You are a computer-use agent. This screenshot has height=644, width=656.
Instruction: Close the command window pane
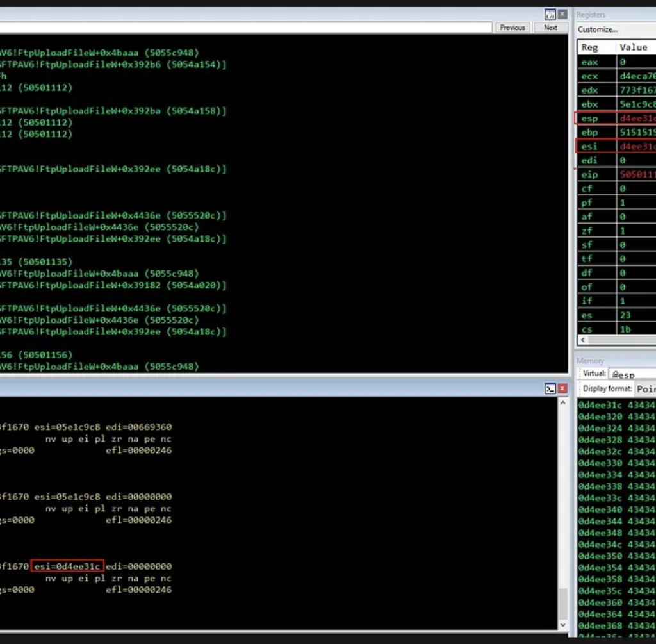562,388
